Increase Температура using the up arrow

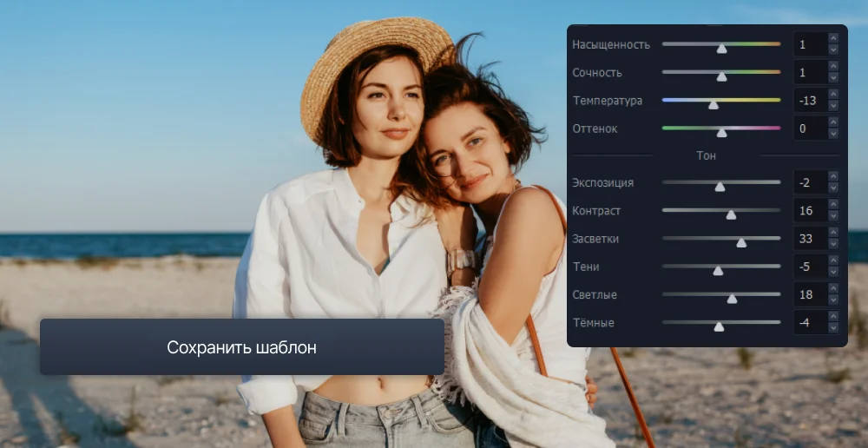pos(833,96)
